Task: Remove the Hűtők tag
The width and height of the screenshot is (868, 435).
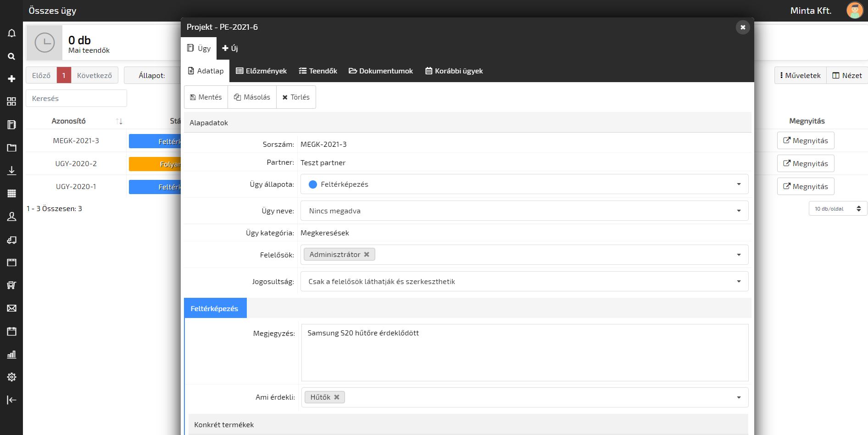Action: click(x=337, y=397)
